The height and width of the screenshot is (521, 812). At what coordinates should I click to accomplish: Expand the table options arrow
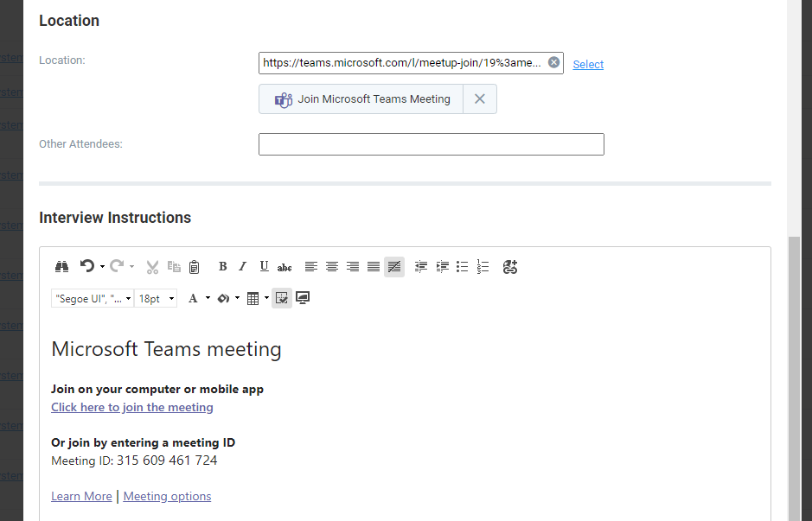coord(266,298)
